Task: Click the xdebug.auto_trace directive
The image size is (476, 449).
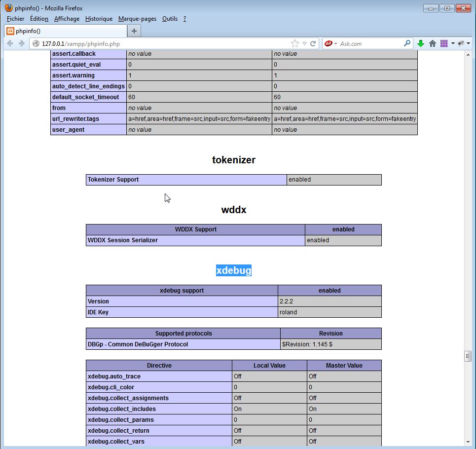Action: click(159, 376)
